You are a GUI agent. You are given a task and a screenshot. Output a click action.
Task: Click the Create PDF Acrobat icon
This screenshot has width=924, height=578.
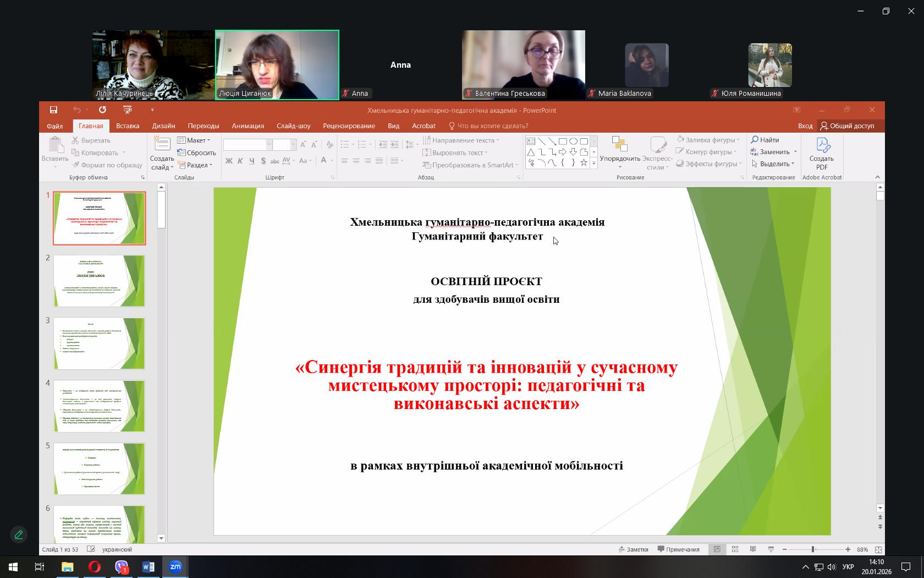click(x=821, y=154)
